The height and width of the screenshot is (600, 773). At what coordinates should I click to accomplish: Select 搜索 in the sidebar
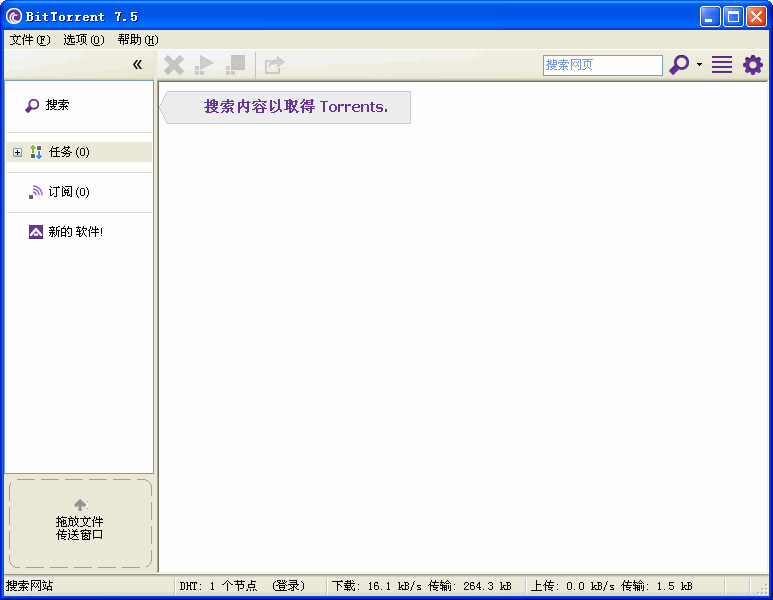click(x=57, y=105)
